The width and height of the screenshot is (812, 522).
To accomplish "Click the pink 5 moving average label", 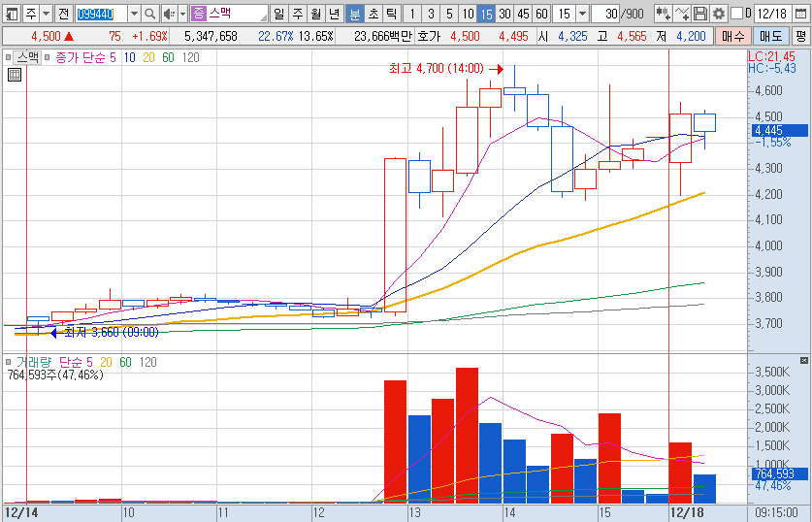I will (113, 57).
